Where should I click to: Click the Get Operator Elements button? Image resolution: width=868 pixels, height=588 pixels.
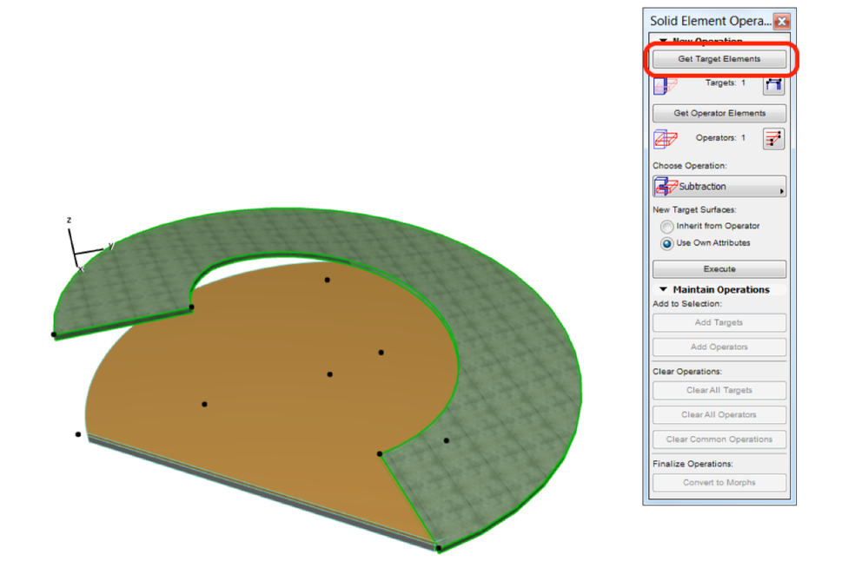click(x=719, y=113)
